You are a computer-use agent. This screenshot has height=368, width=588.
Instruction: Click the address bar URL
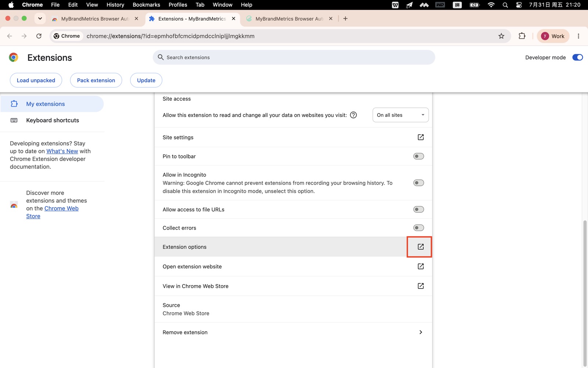pyautogui.click(x=171, y=36)
